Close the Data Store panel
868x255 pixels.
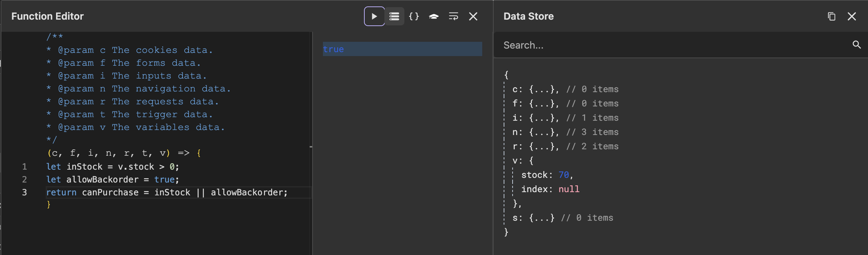pyautogui.click(x=852, y=16)
